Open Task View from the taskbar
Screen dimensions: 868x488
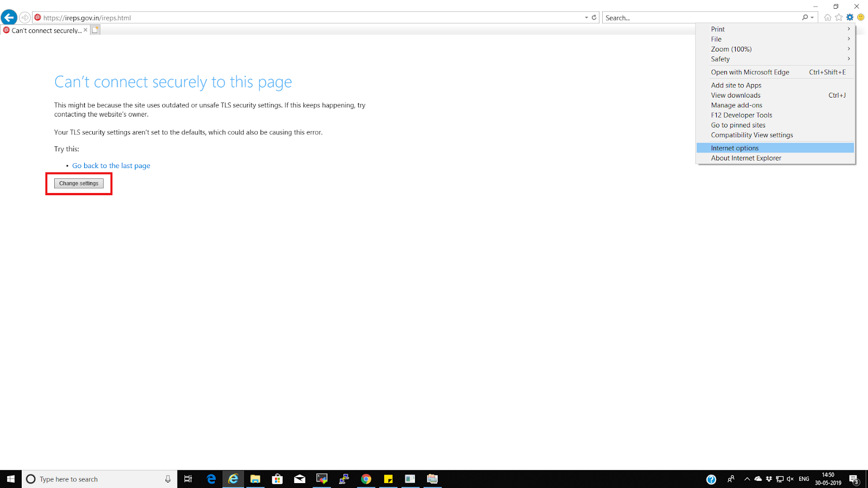point(188,479)
